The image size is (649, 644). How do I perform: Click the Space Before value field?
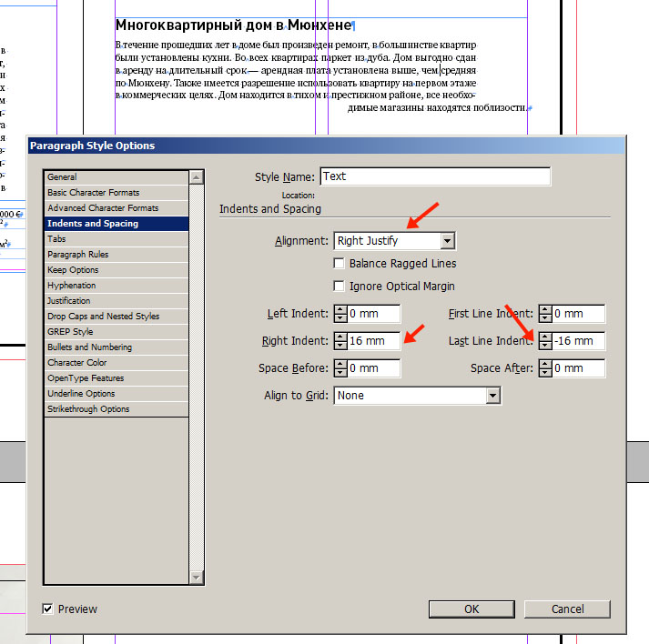(x=373, y=368)
